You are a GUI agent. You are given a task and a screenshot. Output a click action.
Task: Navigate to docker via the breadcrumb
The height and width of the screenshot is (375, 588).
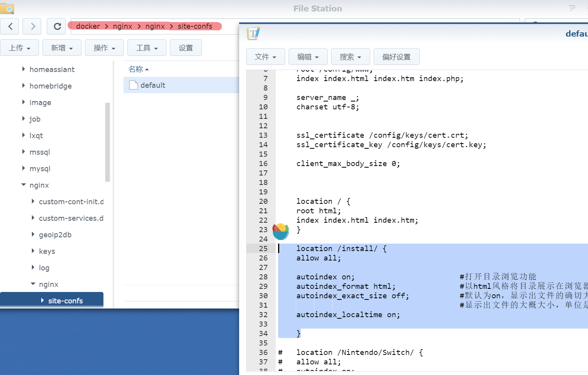88,26
